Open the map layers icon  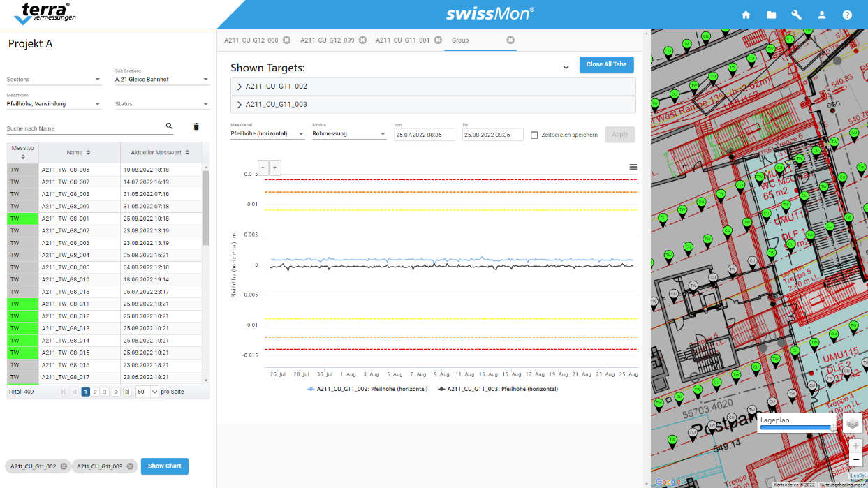coord(852,423)
